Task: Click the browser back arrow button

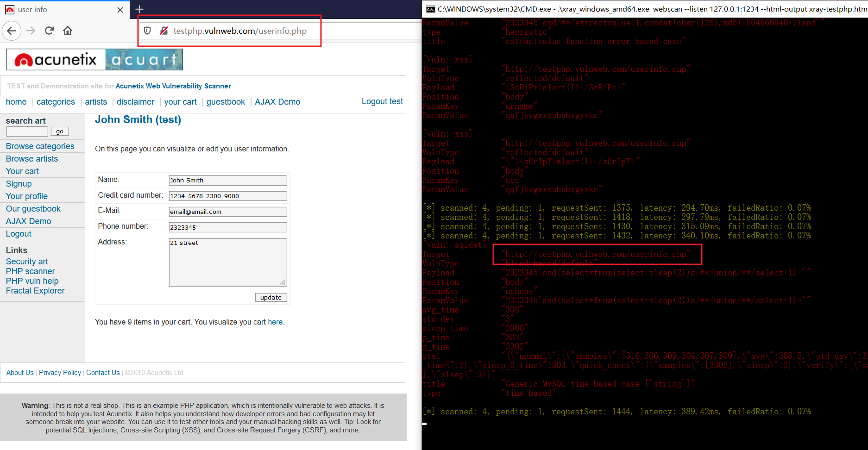Action: click(12, 31)
